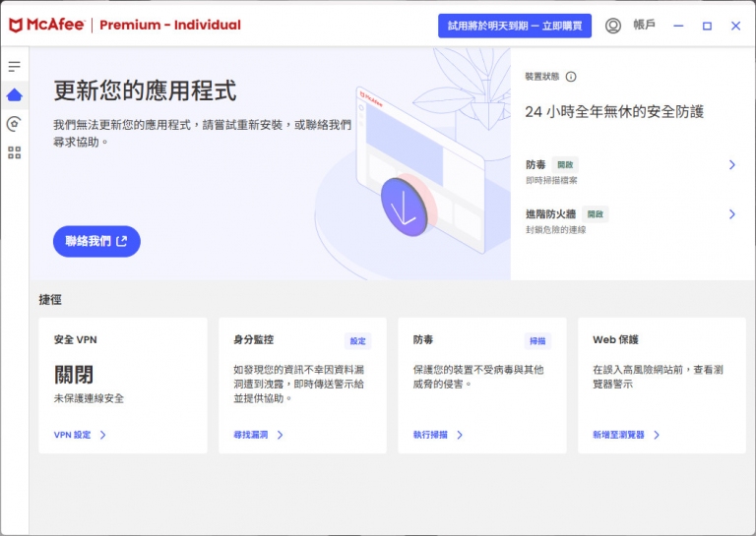Image resolution: width=756 pixels, height=536 pixels.
Task: Click the chevron next to 尋找漏洞
Action: point(281,435)
